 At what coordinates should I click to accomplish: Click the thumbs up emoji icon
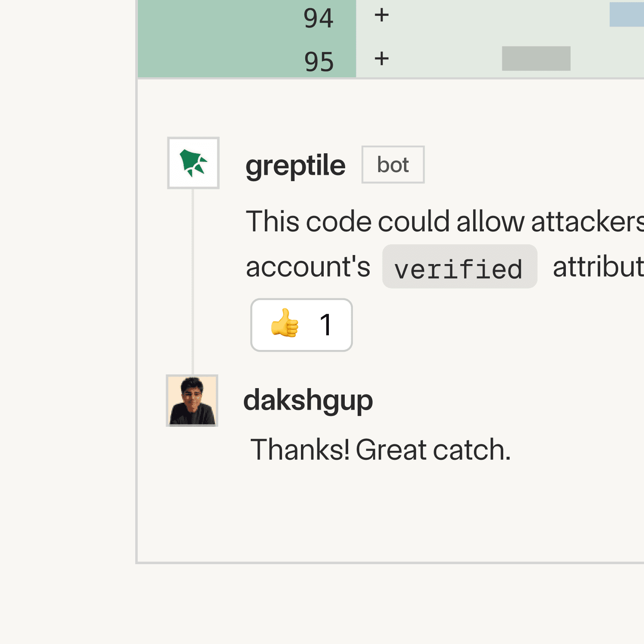pos(287,325)
